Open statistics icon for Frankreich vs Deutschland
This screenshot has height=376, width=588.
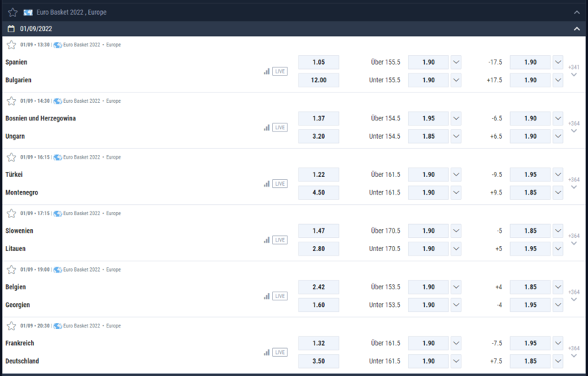267,352
